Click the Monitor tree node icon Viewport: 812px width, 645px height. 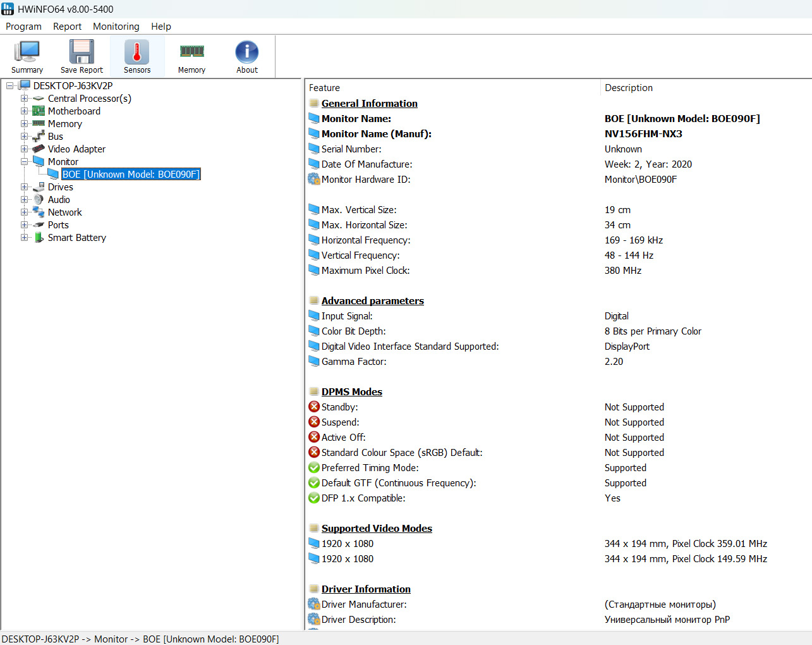coord(39,161)
